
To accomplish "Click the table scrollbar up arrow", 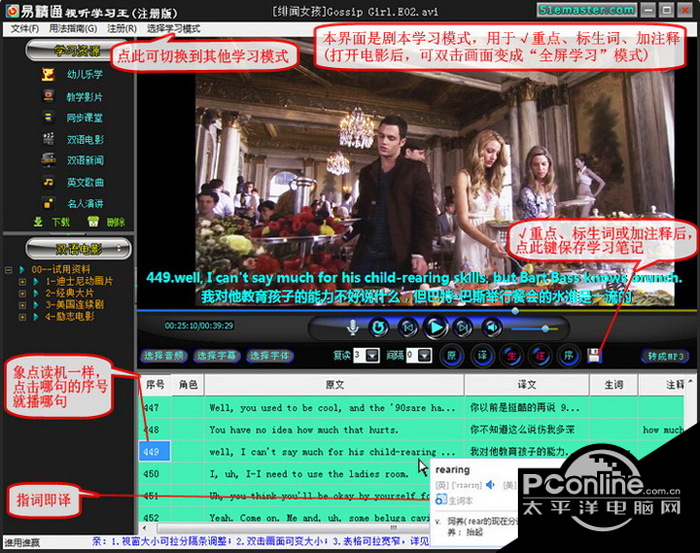I will coord(691,382).
